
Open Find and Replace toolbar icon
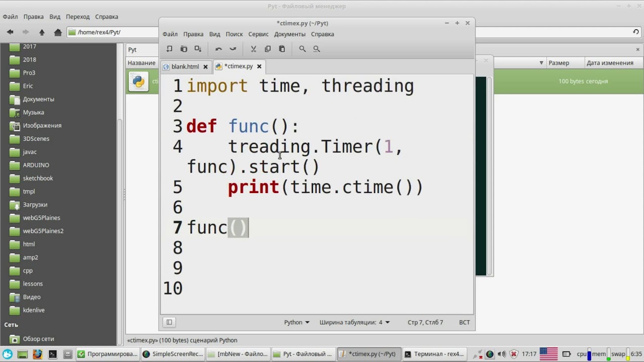[x=316, y=48]
